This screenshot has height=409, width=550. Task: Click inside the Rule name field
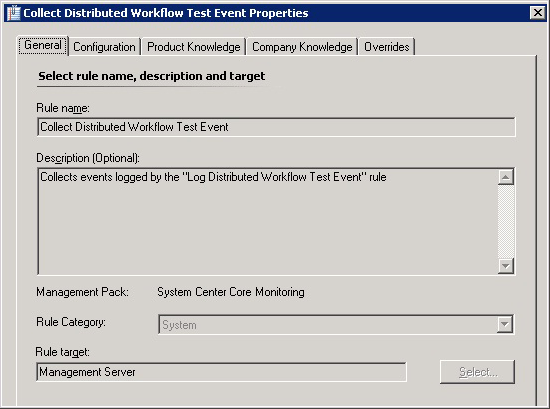(276, 127)
